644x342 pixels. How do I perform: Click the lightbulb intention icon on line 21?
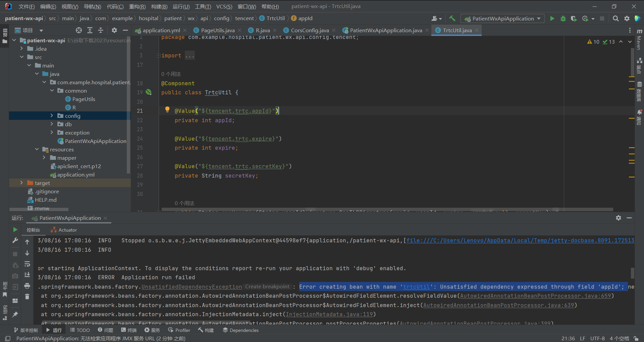tap(167, 109)
